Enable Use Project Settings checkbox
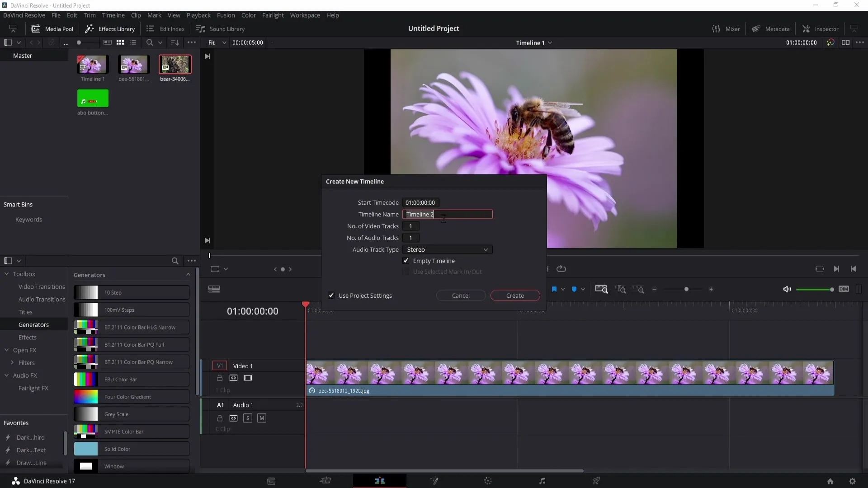Viewport: 868px width, 488px height. pyautogui.click(x=332, y=296)
